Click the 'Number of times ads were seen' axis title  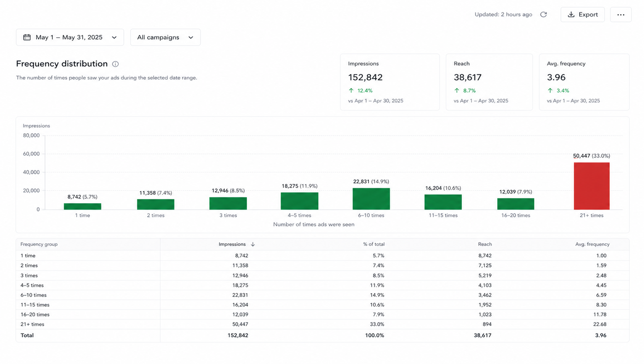pos(314,225)
